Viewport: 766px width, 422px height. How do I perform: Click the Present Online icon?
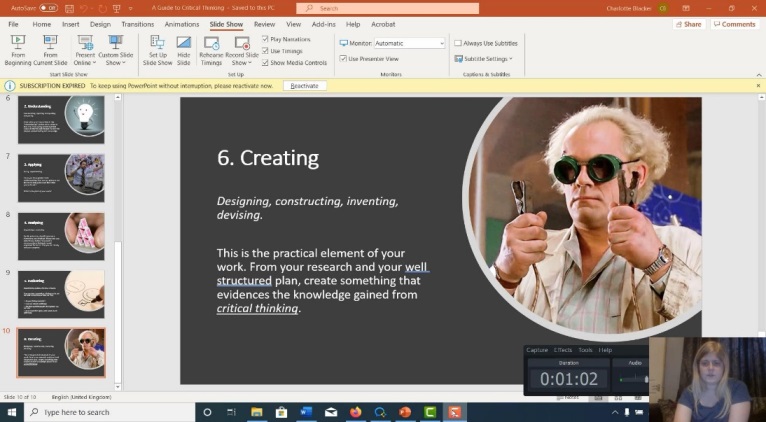[x=85, y=43]
